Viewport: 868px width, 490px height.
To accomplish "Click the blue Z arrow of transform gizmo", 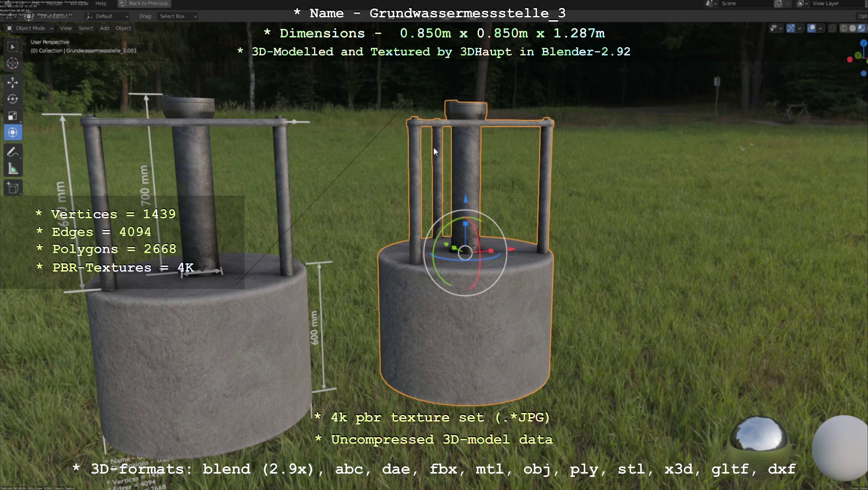I will 465,198.
